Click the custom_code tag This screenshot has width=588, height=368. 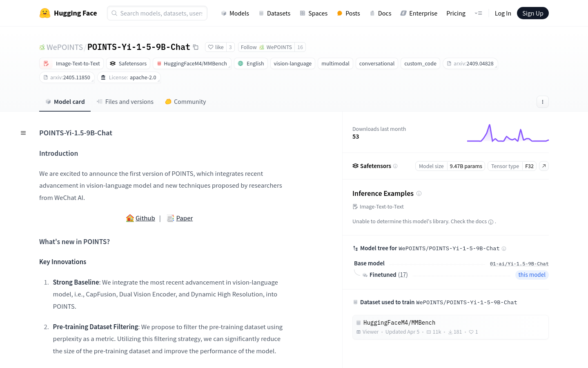click(420, 64)
